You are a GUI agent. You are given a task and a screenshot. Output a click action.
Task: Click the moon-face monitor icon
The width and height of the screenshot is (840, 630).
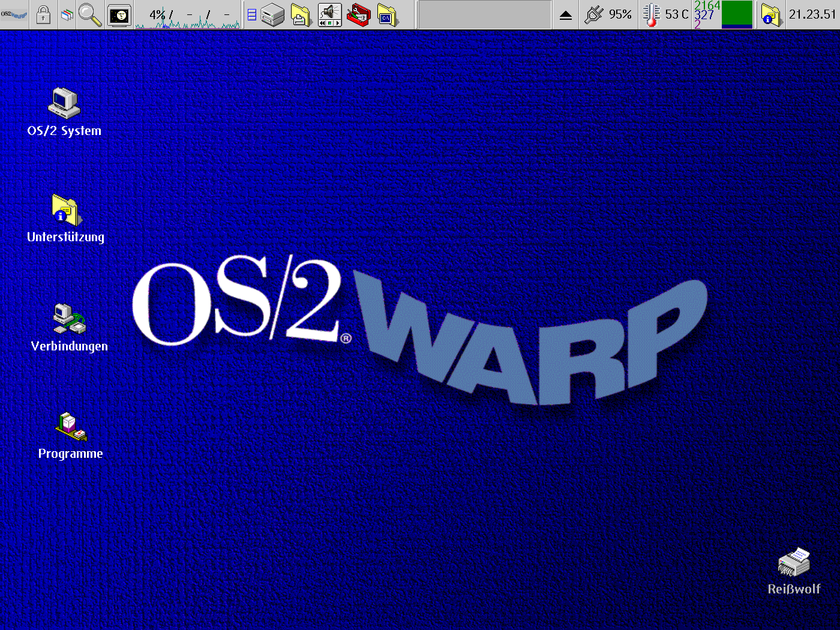(x=119, y=15)
